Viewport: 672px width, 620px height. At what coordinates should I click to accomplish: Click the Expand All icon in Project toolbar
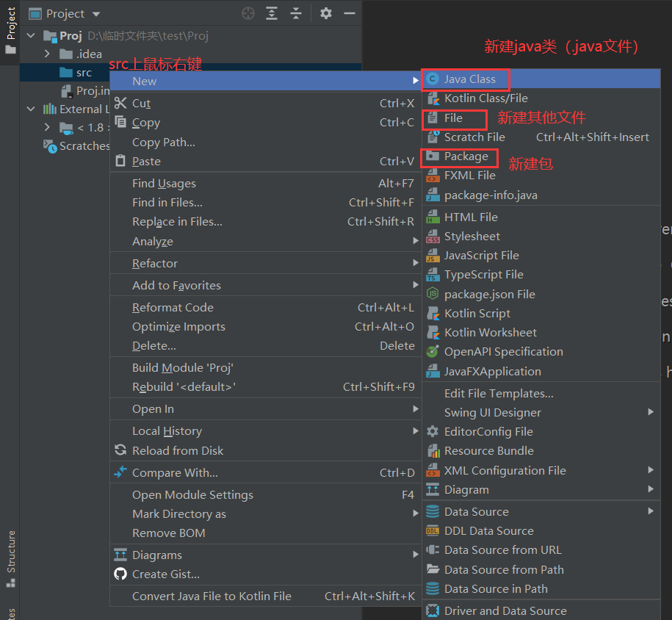coord(272,14)
